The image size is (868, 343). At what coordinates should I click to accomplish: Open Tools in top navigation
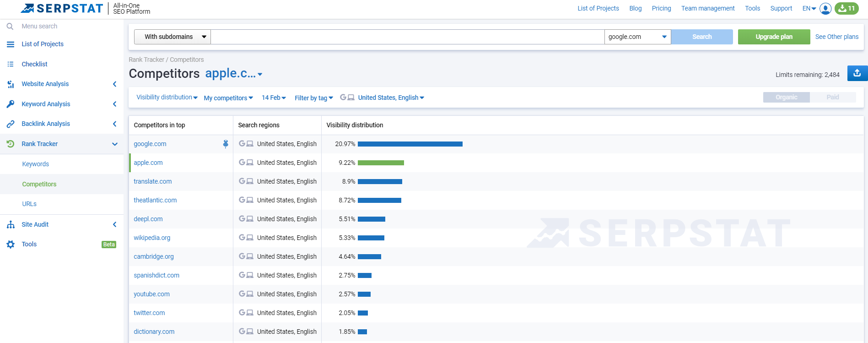pyautogui.click(x=752, y=8)
